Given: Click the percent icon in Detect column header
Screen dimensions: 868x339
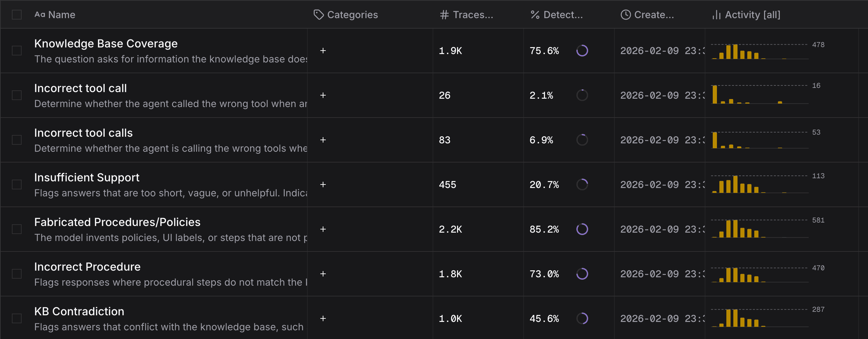Looking at the screenshot, I should [x=535, y=15].
